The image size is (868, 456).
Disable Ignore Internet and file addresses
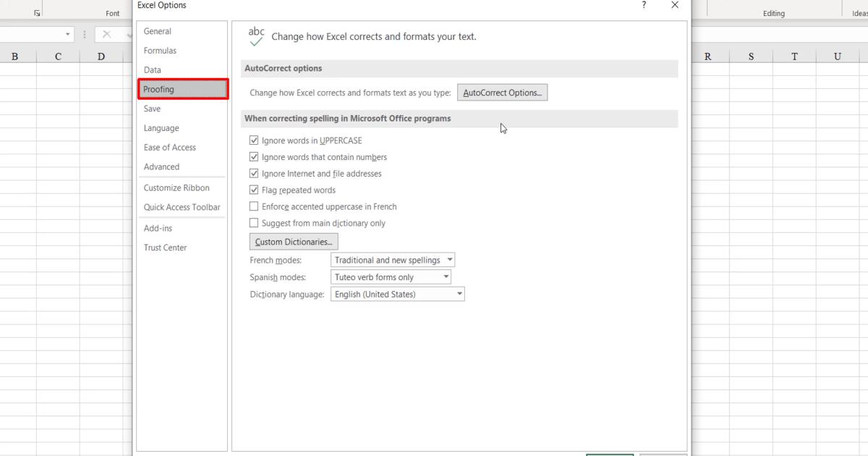click(x=254, y=173)
